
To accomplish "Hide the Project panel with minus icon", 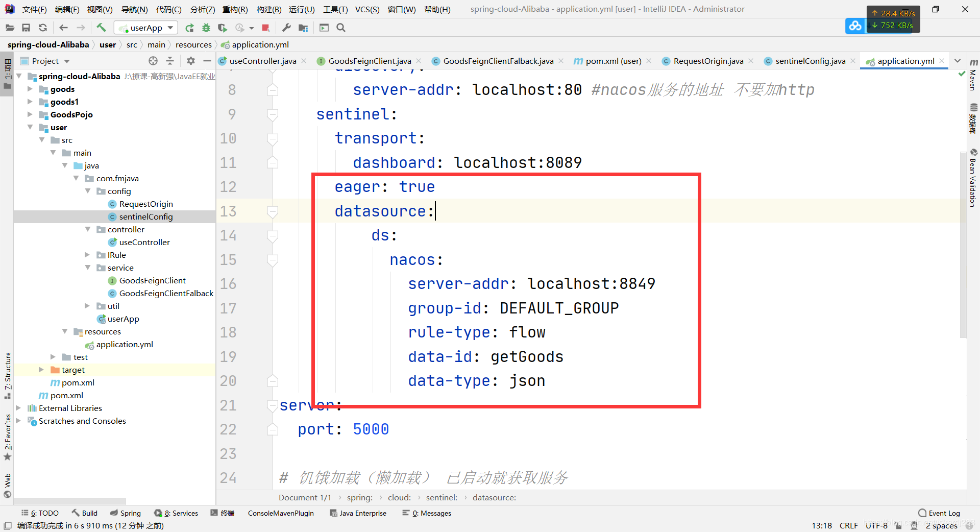I will pyautogui.click(x=207, y=61).
